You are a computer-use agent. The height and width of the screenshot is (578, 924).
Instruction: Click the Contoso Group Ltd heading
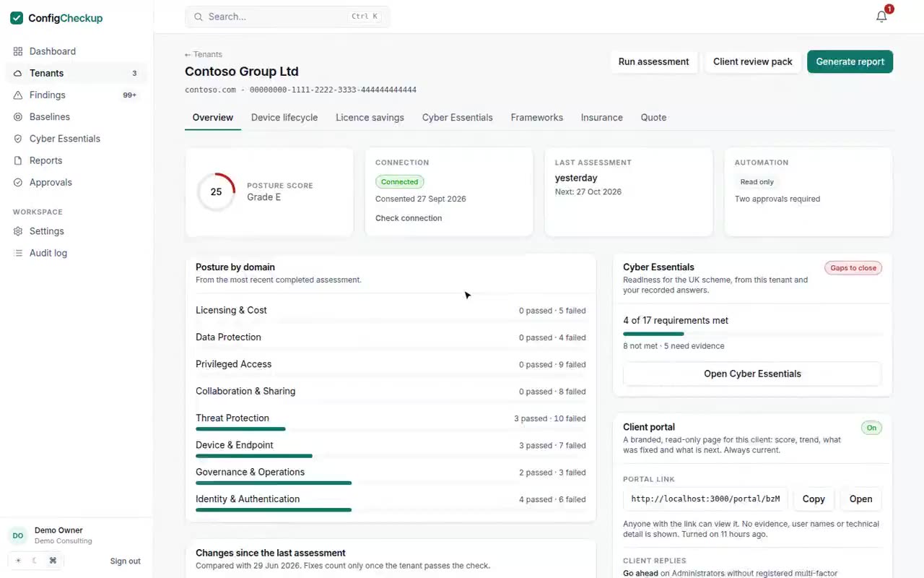(x=242, y=72)
